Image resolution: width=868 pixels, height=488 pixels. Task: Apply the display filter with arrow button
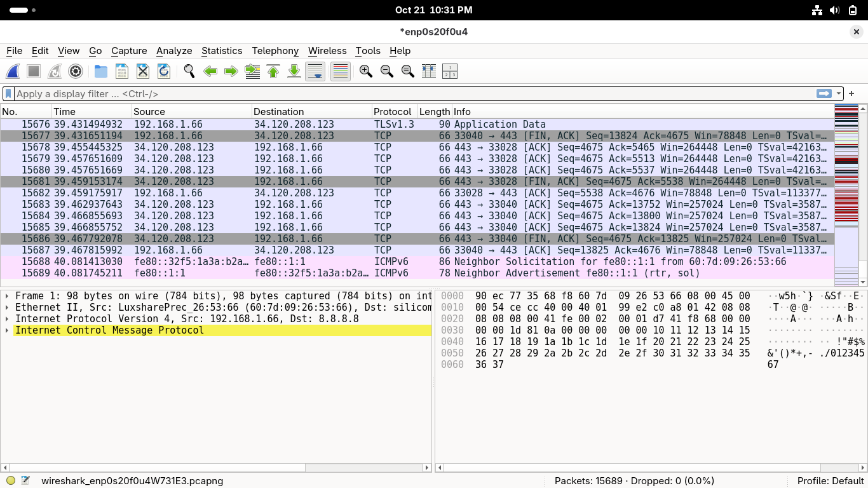click(824, 94)
